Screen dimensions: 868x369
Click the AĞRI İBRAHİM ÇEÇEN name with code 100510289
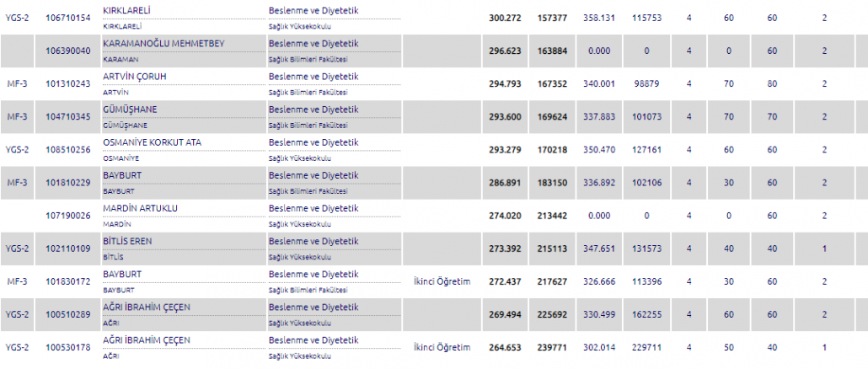pos(146,307)
